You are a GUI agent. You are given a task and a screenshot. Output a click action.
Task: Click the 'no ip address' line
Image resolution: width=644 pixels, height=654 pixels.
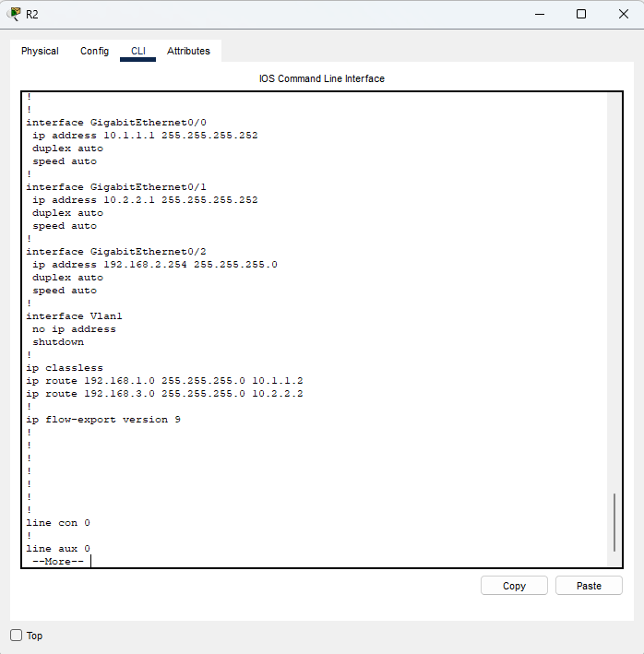(x=74, y=329)
